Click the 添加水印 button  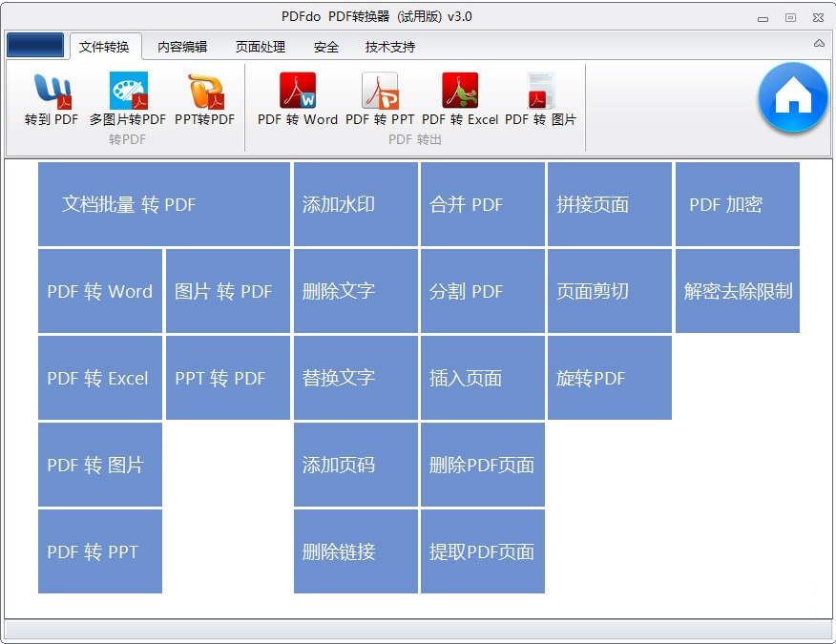(x=355, y=204)
